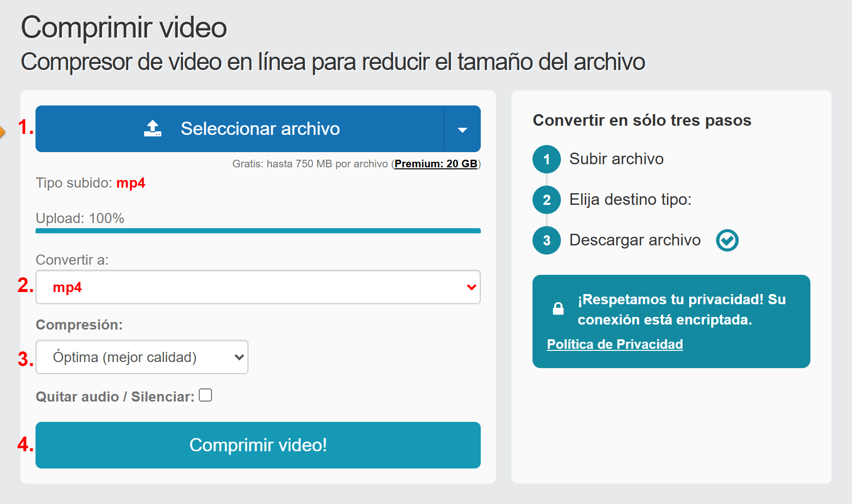Image resolution: width=852 pixels, height=504 pixels.
Task: Click the upload icon on Seleccionar archivo
Action: click(153, 129)
